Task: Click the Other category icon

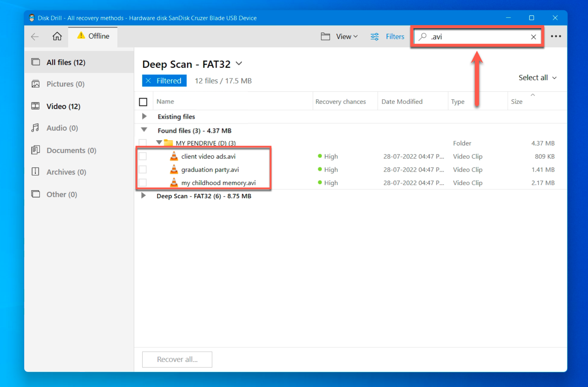Action: click(x=36, y=194)
